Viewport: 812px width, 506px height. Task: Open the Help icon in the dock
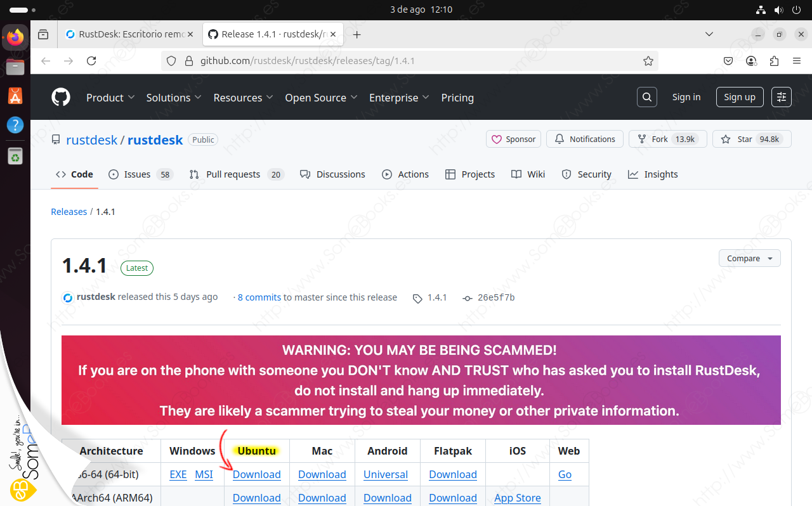15,125
